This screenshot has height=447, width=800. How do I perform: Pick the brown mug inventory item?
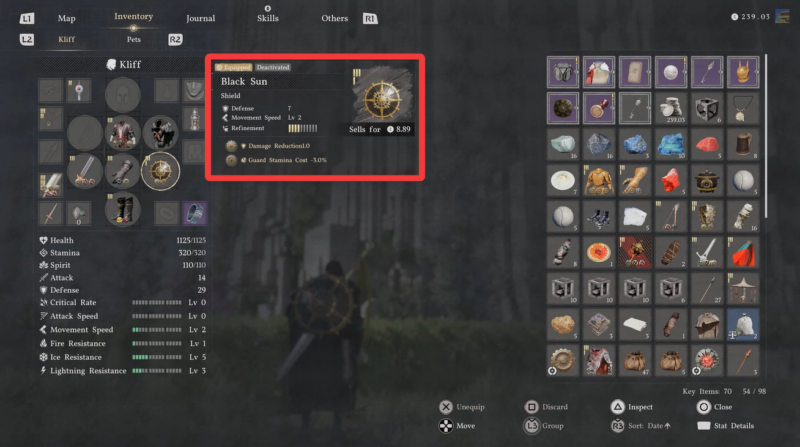pyautogui.click(x=742, y=144)
